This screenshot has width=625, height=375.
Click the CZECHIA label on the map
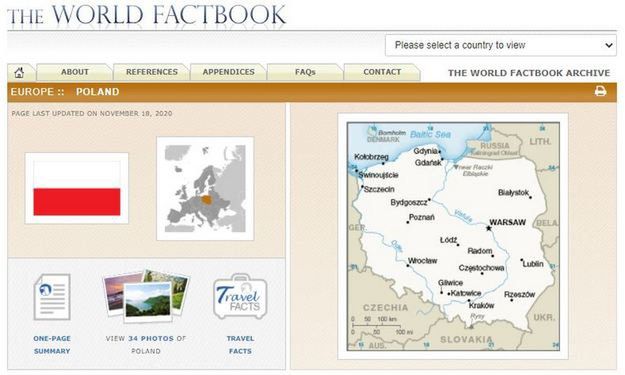[x=385, y=308]
